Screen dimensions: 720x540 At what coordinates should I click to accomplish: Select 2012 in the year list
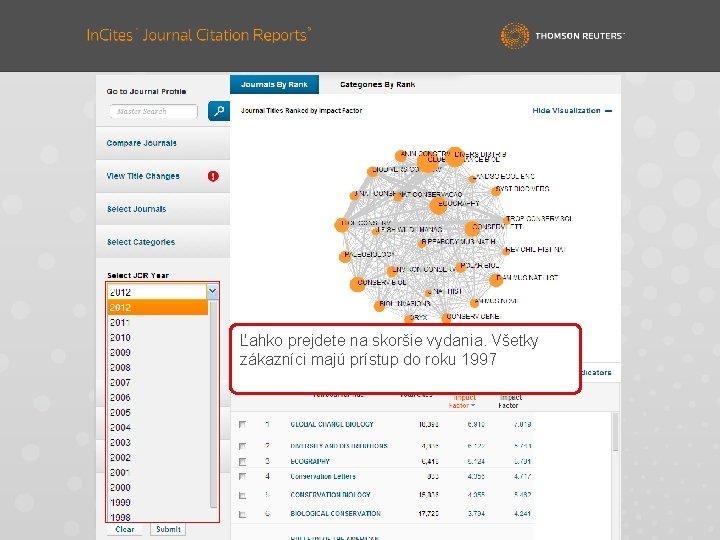pyautogui.click(x=158, y=307)
